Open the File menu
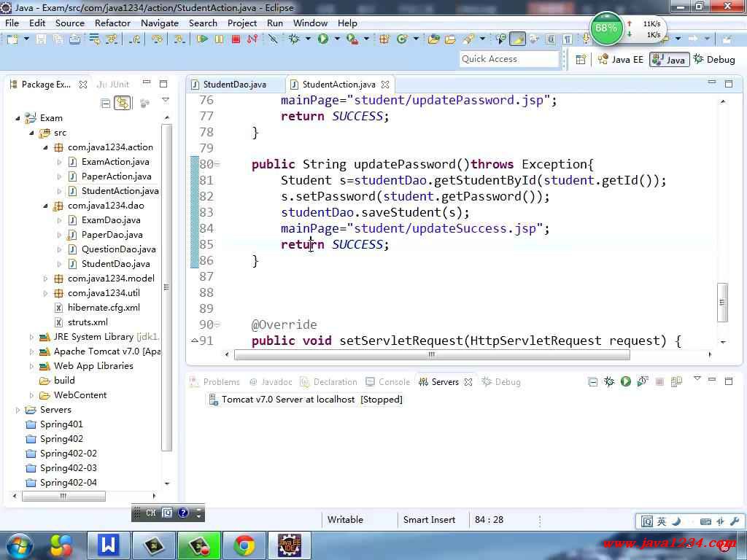This screenshot has width=747, height=560. pos(12,23)
